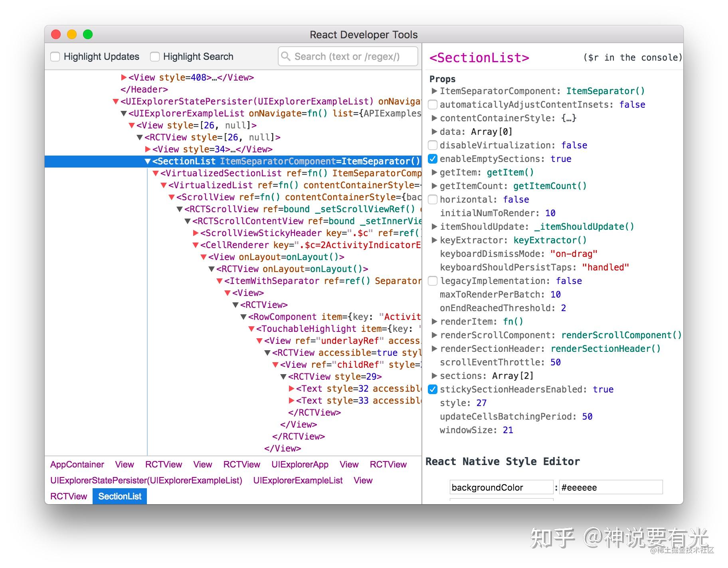Click the green window zoom icon
The height and width of the screenshot is (568, 728).
point(87,34)
